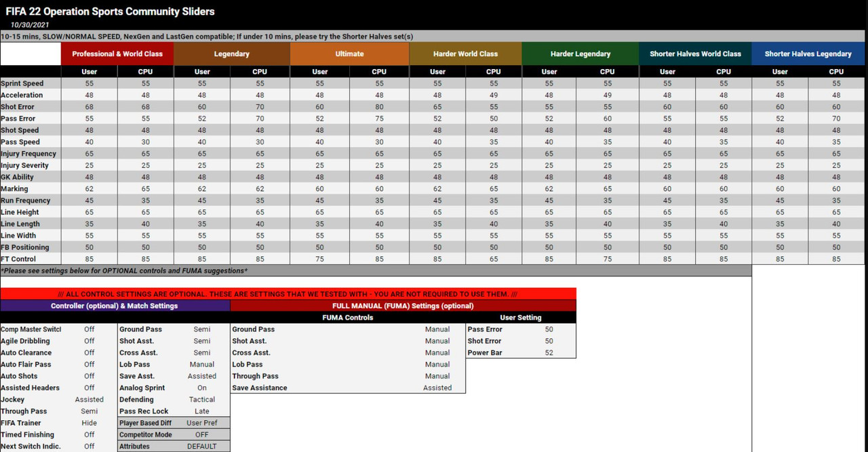This screenshot has width=868, height=452.
Task: Click the Shot Speed row label
Action: (20, 130)
